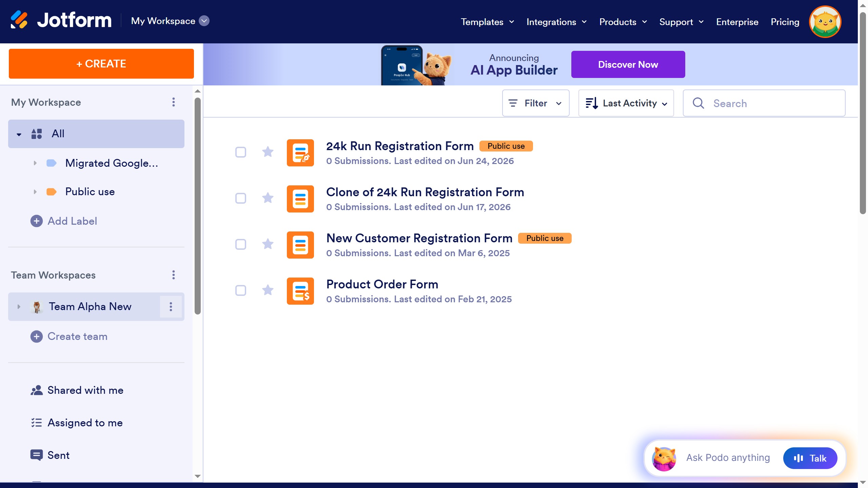
Task: Collapse the All folder tree
Action: tap(19, 135)
